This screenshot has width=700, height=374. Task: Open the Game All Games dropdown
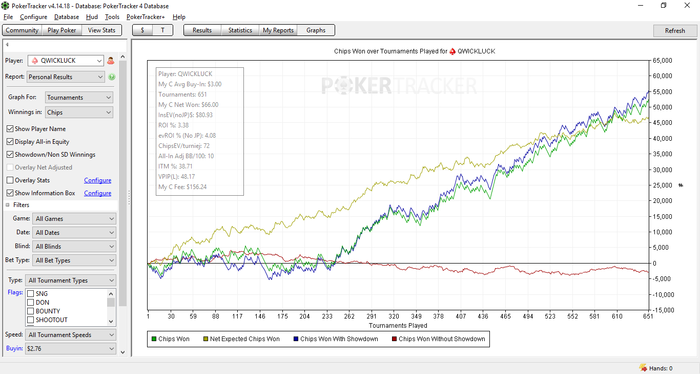click(74, 219)
